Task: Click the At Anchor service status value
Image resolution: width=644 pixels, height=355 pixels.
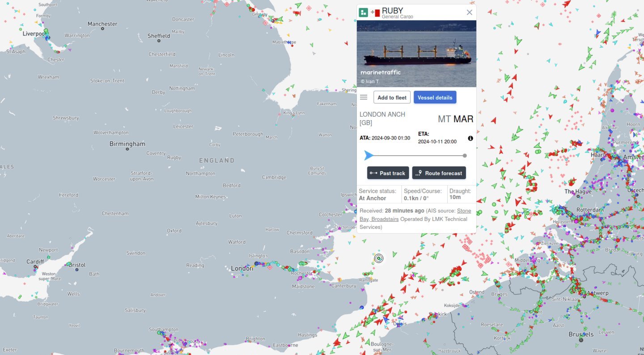Action: tap(372, 198)
